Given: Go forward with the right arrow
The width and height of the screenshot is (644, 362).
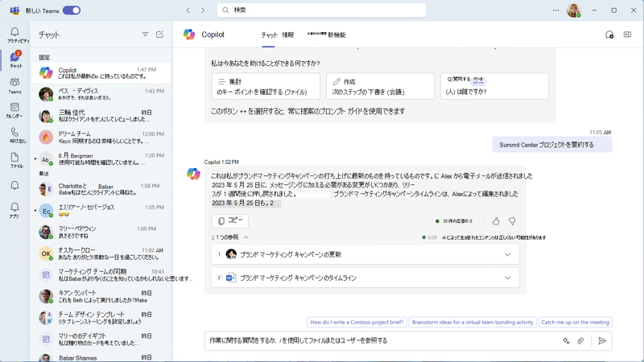Looking at the screenshot, I should (203, 10).
